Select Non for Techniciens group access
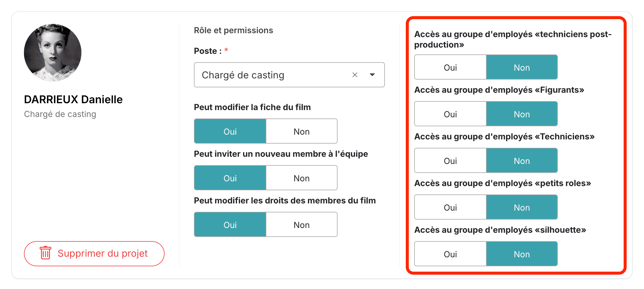 pyautogui.click(x=522, y=161)
